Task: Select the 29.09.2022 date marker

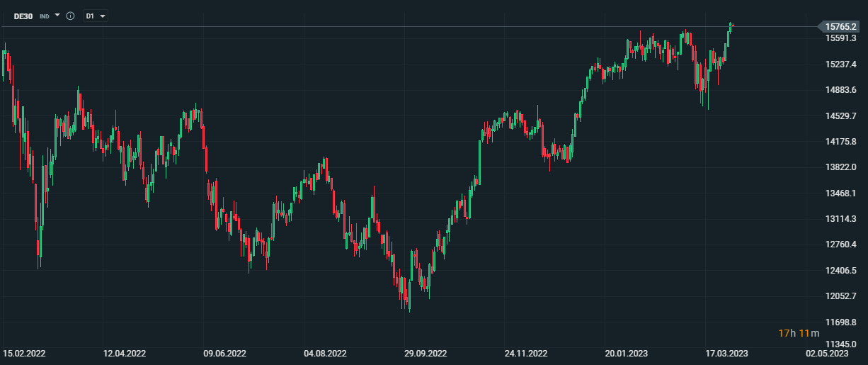Action: pos(426,352)
